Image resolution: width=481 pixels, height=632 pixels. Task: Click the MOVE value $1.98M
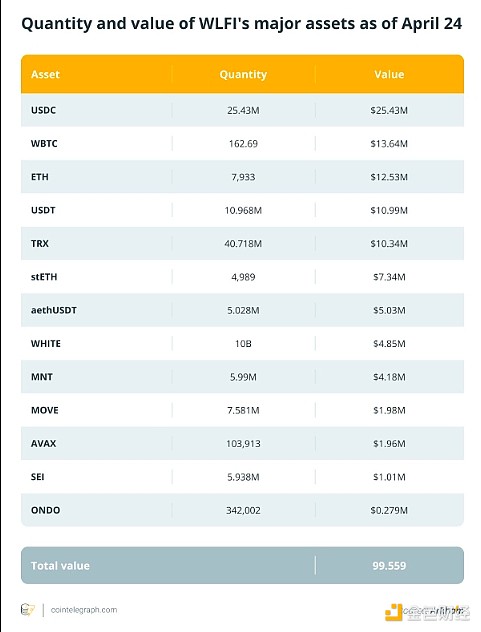click(389, 410)
